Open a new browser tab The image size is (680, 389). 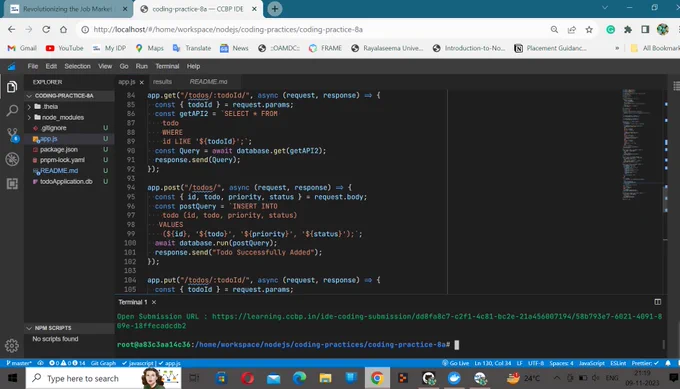[x=275, y=9]
